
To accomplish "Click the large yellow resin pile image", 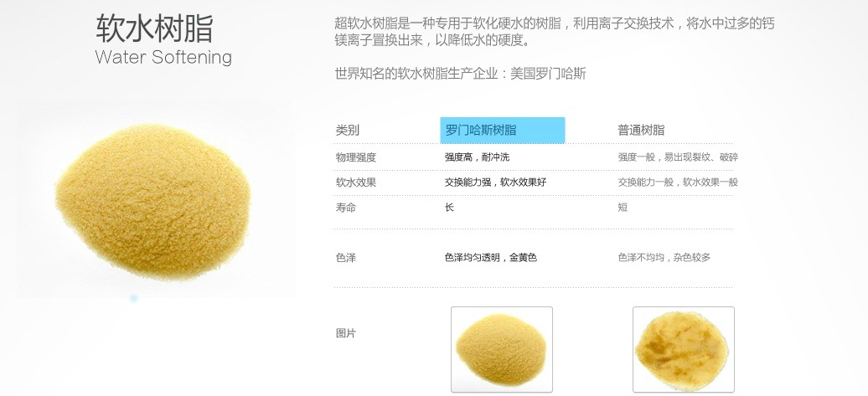I will click(x=153, y=201).
